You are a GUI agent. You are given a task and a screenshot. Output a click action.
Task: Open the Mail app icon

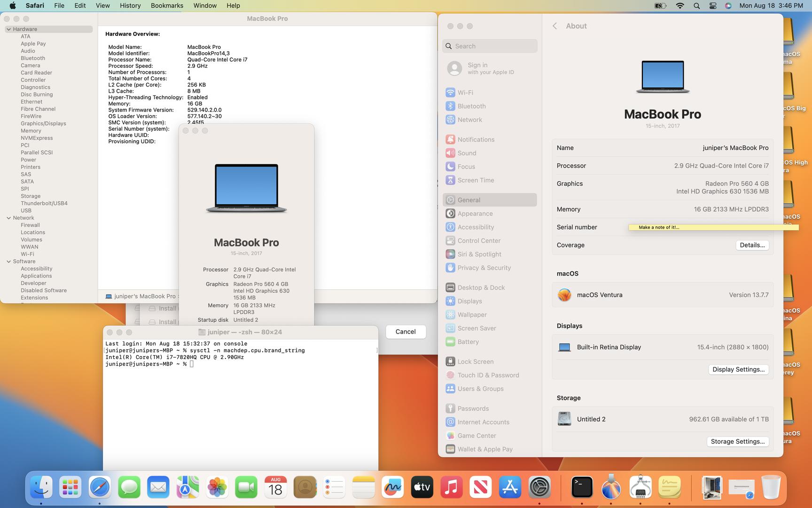tap(158, 487)
